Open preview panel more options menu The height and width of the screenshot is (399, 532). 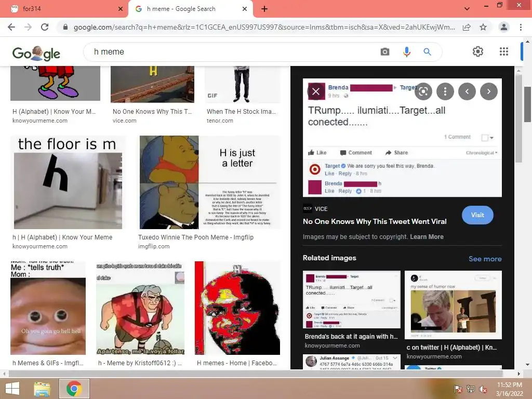point(445,91)
